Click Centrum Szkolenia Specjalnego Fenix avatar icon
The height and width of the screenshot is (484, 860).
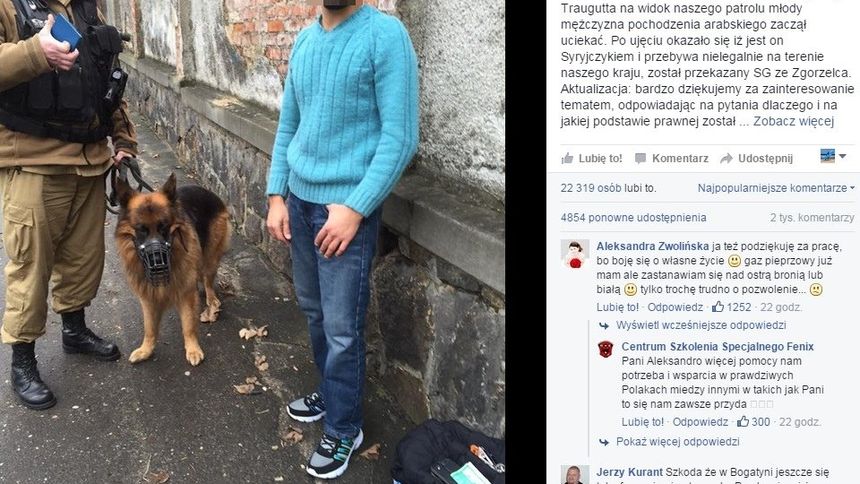point(606,349)
